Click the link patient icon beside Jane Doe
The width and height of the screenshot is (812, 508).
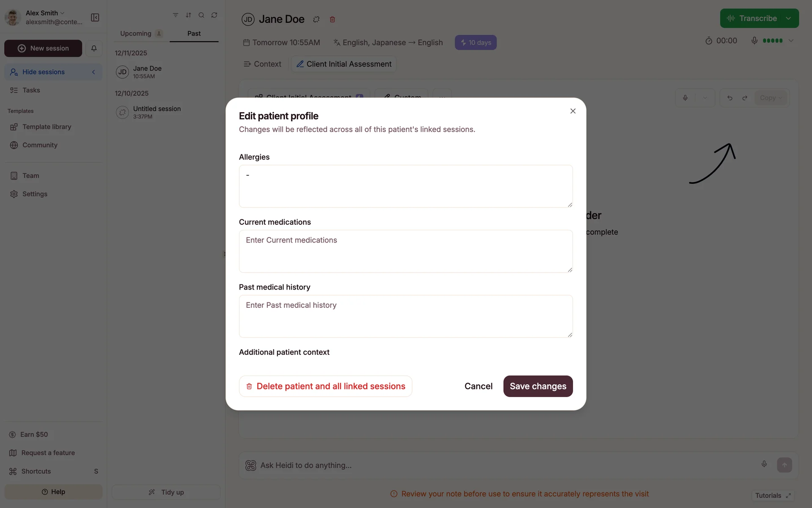click(316, 19)
